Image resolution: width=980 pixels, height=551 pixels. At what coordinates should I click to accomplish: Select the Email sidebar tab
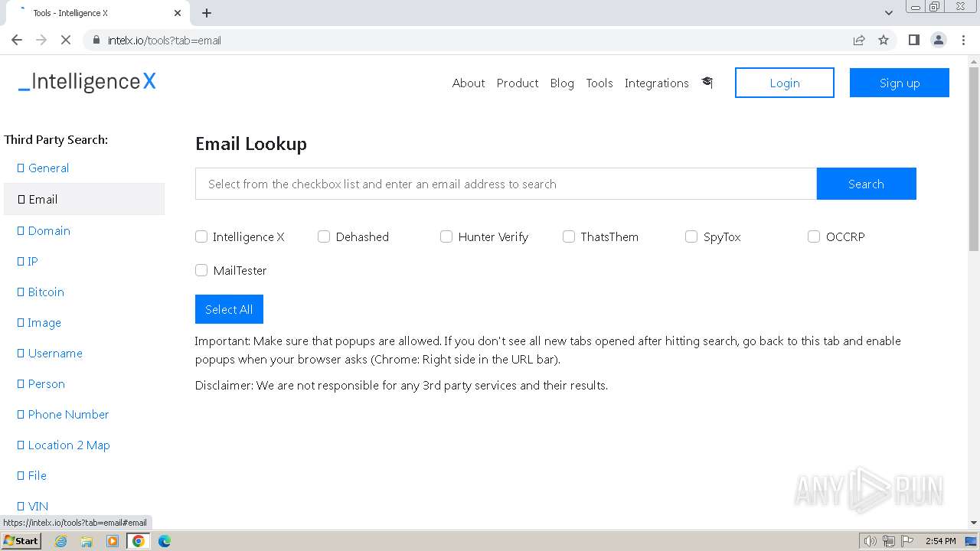84,199
